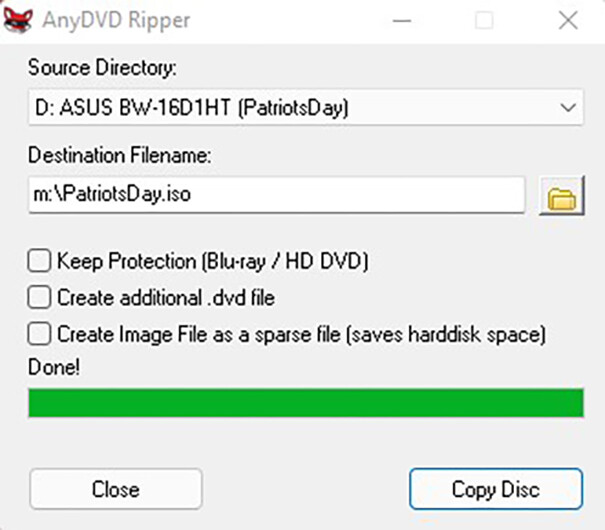Click the AnyDVD fox logo icon
This screenshot has height=530, width=605.
18,20
